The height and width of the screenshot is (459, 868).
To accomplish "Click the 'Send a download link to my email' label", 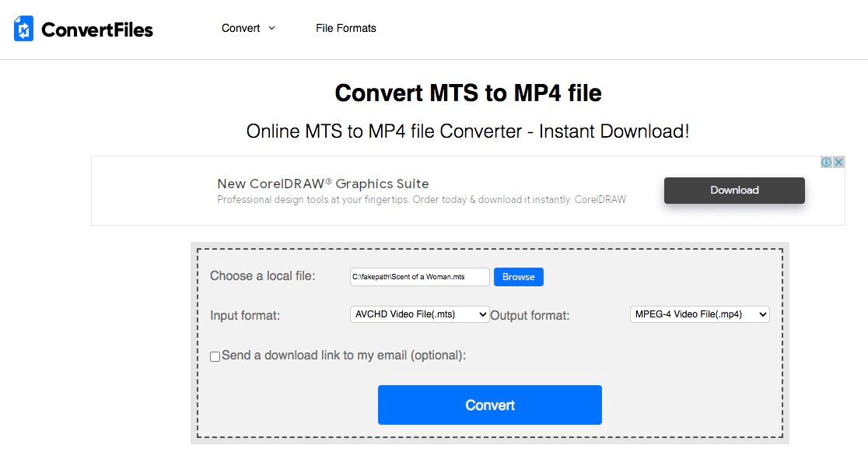I will click(x=343, y=356).
